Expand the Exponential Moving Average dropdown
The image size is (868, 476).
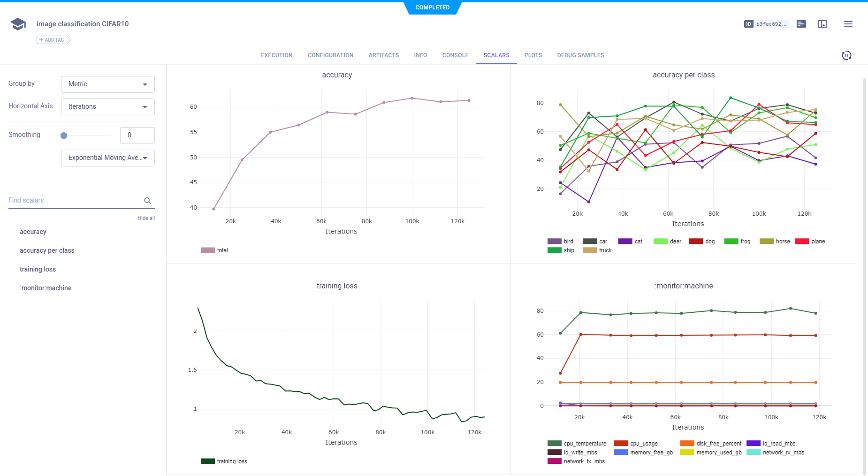tap(108, 158)
